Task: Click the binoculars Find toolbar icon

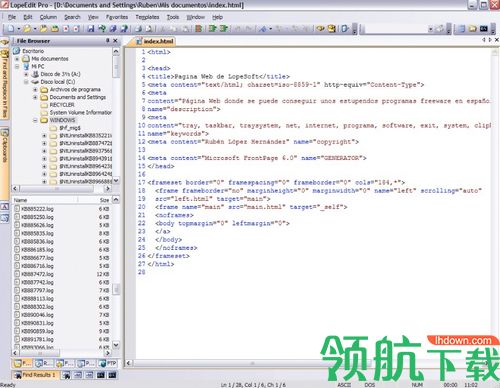Action: [x=320, y=29]
